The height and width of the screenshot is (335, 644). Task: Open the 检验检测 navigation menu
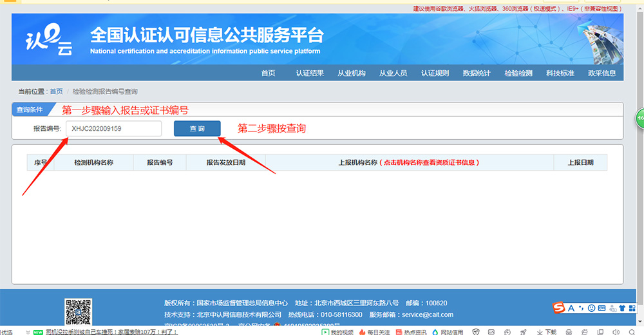point(518,73)
